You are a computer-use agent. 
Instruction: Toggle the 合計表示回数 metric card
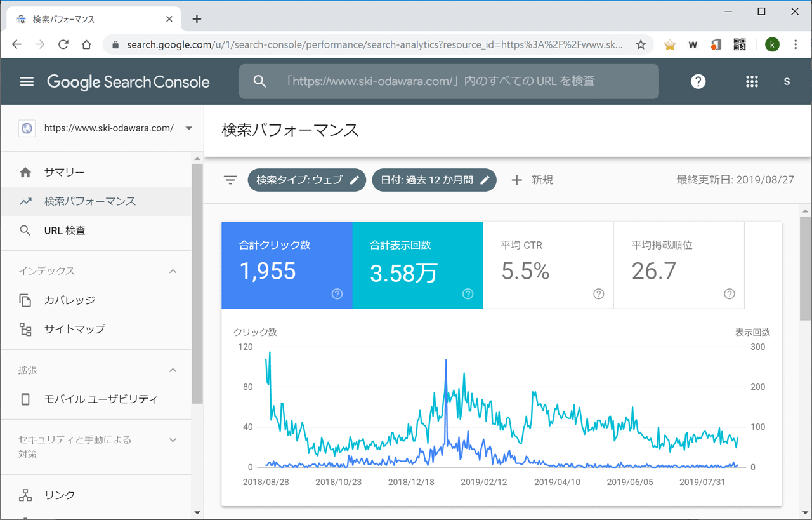click(x=417, y=265)
